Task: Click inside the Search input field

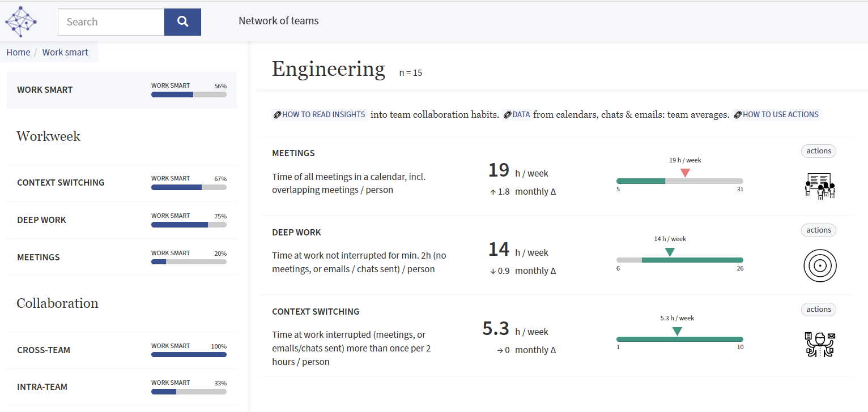Action: click(110, 22)
